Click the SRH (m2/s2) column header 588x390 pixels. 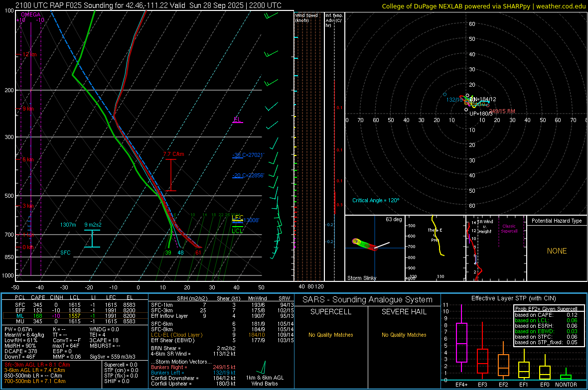(x=192, y=298)
